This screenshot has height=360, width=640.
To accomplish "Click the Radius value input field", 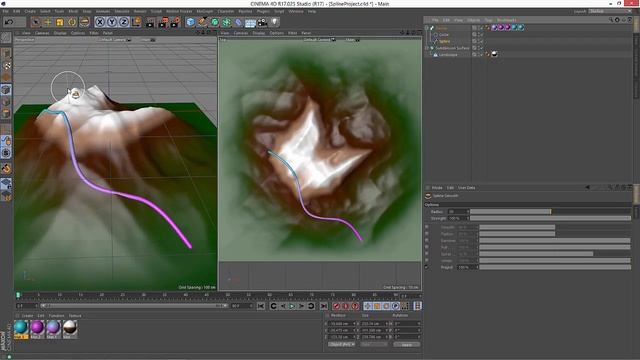I will (x=458, y=211).
